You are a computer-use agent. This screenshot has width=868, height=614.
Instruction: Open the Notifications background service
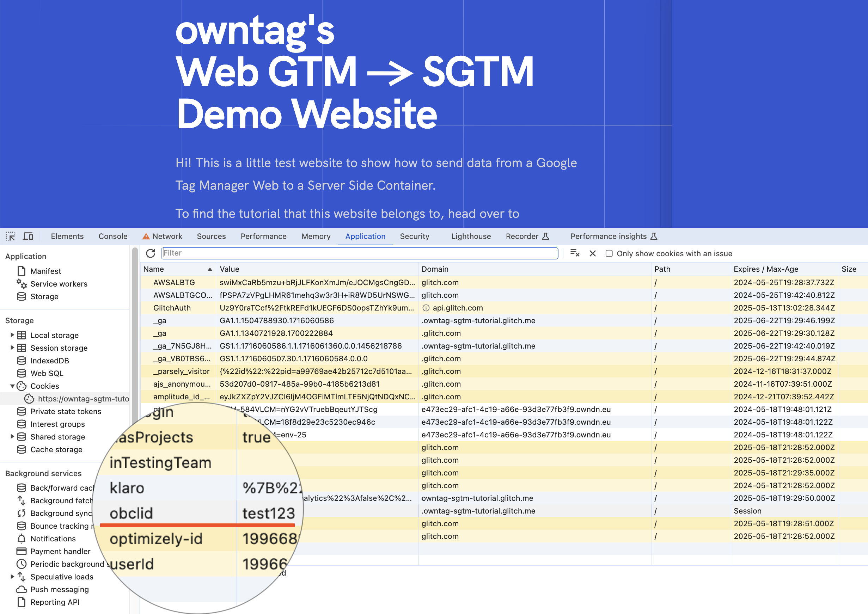(53, 539)
